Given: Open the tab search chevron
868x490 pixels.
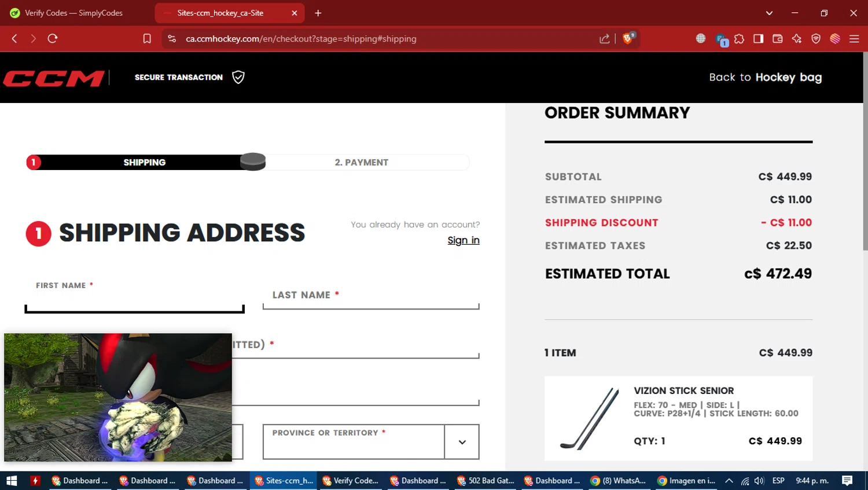Looking at the screenshot, I should coord(769,13).
